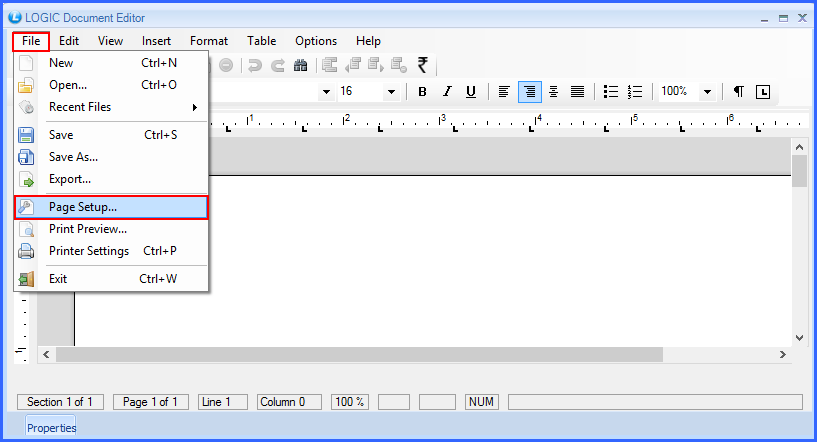Expand the Recent Files submenu arrow
Image resolution: width=817 pixels, height=442 pixels.
point(195,107)
